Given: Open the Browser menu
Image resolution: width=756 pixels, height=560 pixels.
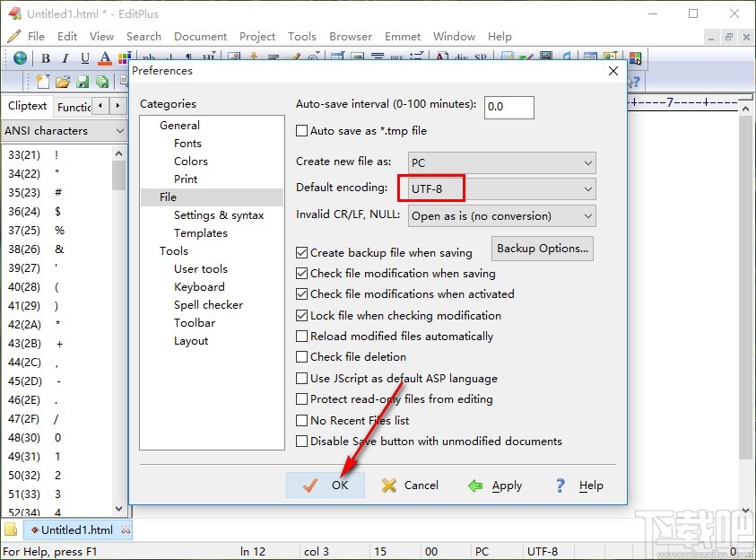Looking at the screenshot, I should coord(351,37).
